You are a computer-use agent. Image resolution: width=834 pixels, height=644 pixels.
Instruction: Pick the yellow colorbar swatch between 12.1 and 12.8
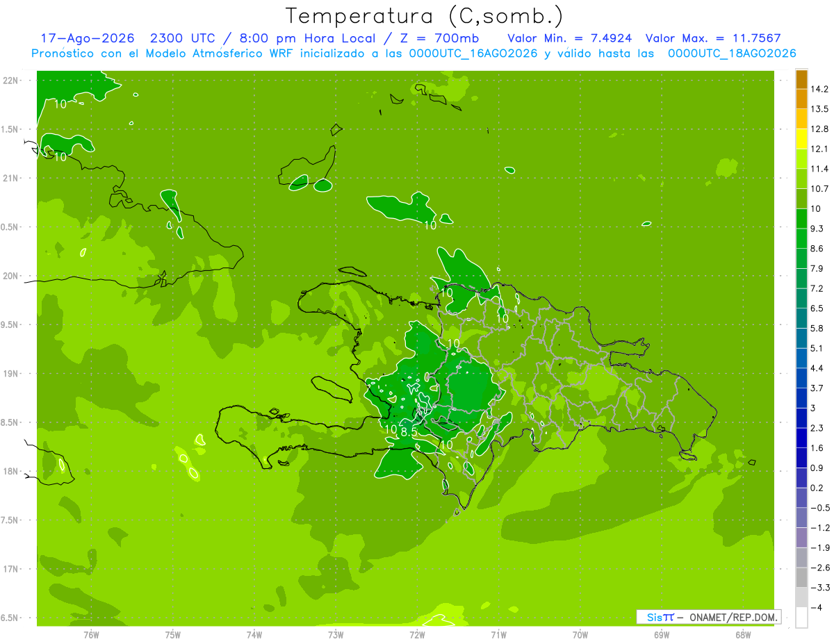[x=801, y=139]
